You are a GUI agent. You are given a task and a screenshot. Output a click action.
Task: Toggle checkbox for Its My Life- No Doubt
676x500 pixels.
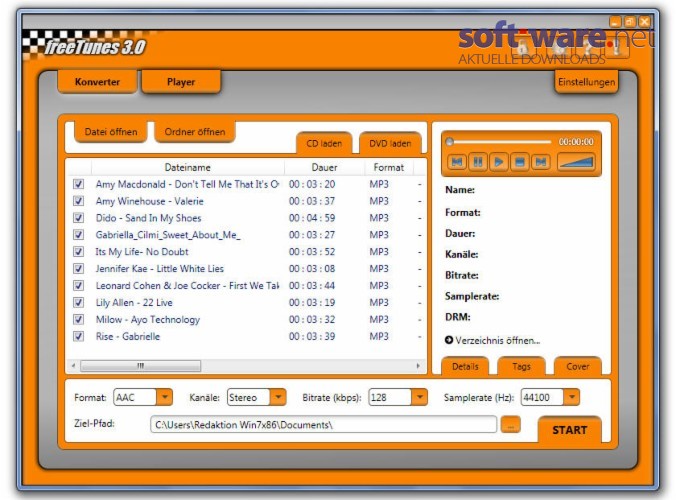pyautogui.click(x=78, y=252)
